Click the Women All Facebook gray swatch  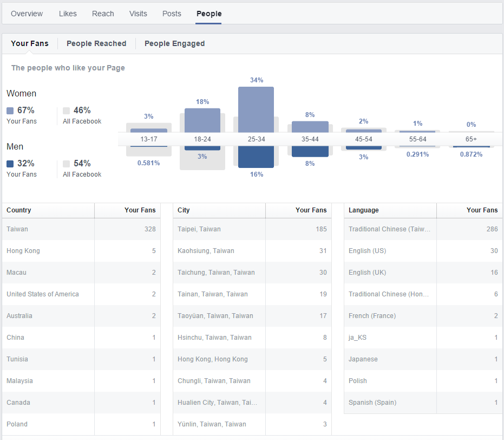coord(67,111)
